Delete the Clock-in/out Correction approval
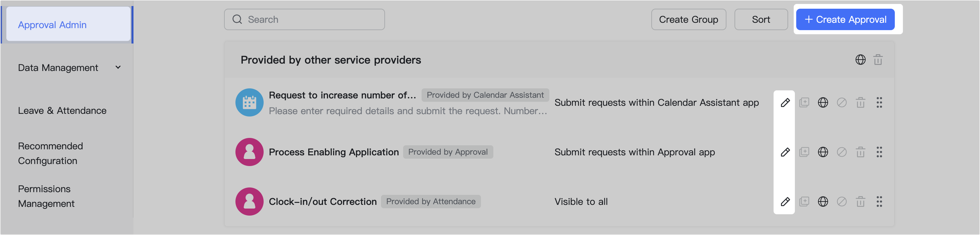Screen dimensions: 980x235 point(861,202)
